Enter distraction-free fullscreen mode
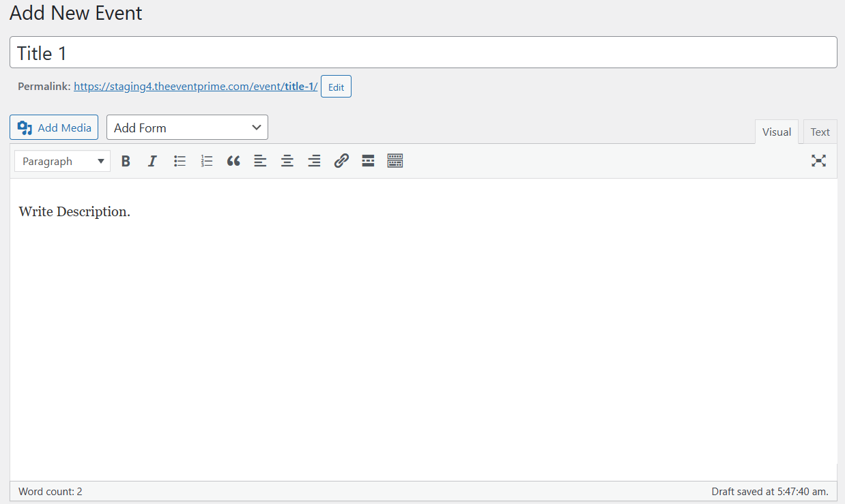Screen dimensions: 845x504 tap(818, 161)
